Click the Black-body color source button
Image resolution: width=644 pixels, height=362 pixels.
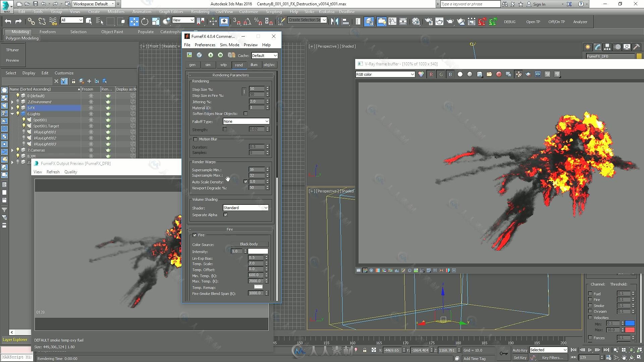pyautogui.click(x=249, y=244)
